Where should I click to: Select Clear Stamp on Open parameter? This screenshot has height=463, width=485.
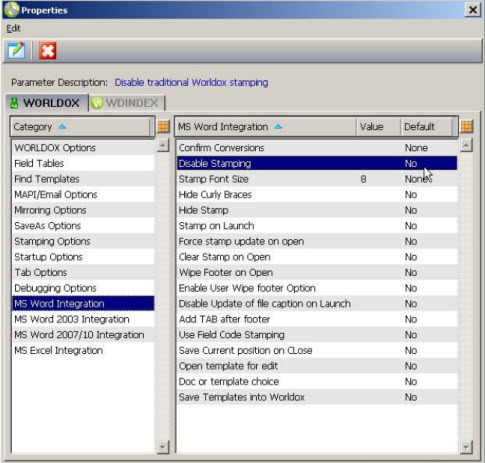pos(317,257)
